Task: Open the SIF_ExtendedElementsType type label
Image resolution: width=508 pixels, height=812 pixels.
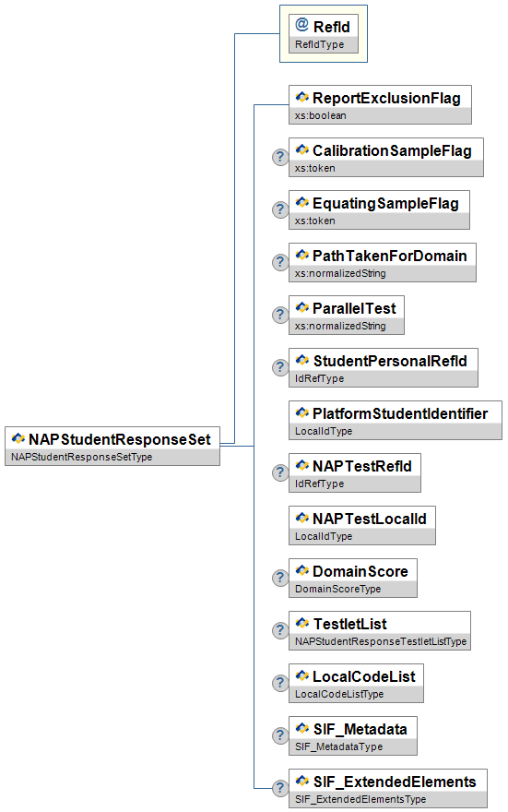Action: click(x=360, y=799)
